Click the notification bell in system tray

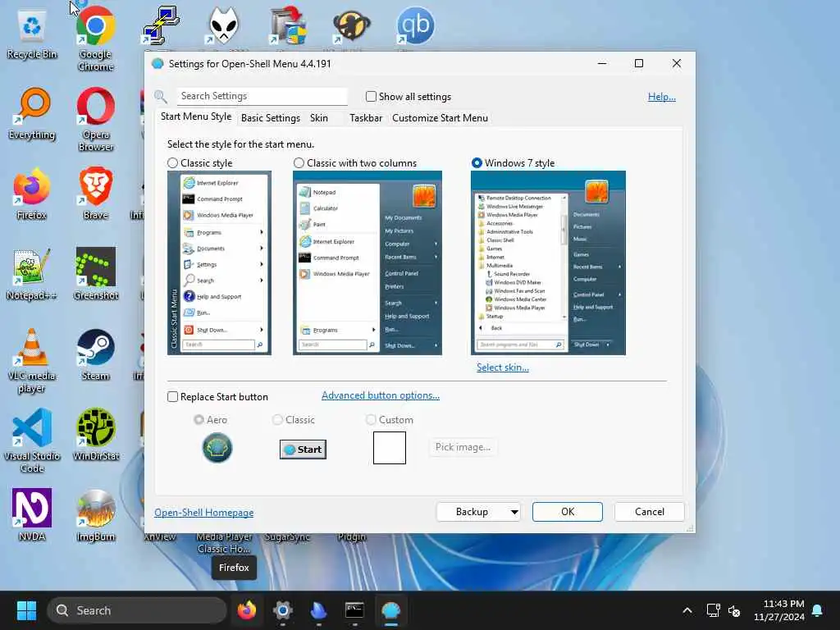pos(818,610)
